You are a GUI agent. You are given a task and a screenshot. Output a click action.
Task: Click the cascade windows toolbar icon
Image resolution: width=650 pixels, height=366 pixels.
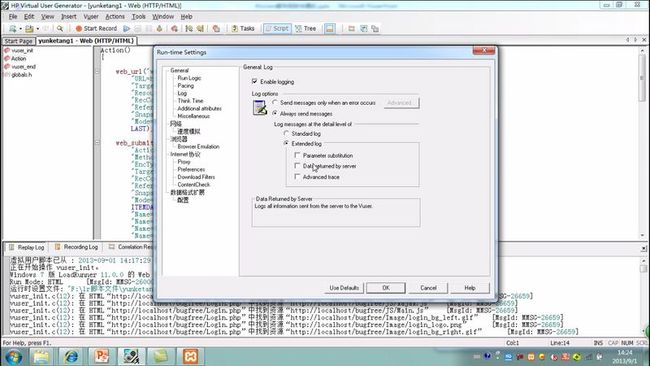point(375,28)
